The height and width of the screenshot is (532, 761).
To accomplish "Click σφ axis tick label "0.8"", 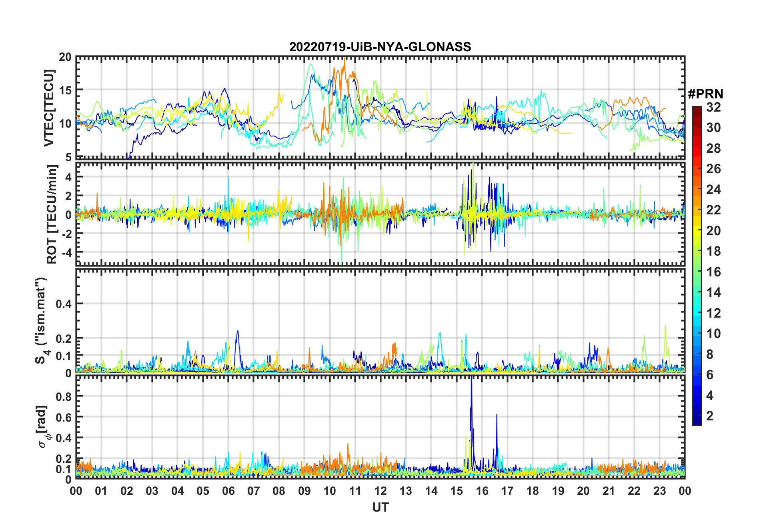I will coord(64,396).
